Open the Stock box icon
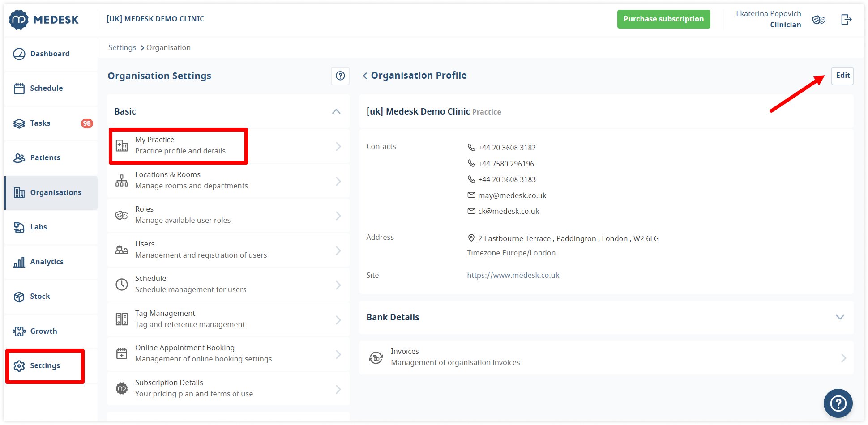The image size is (868, 425). [19, 297]
